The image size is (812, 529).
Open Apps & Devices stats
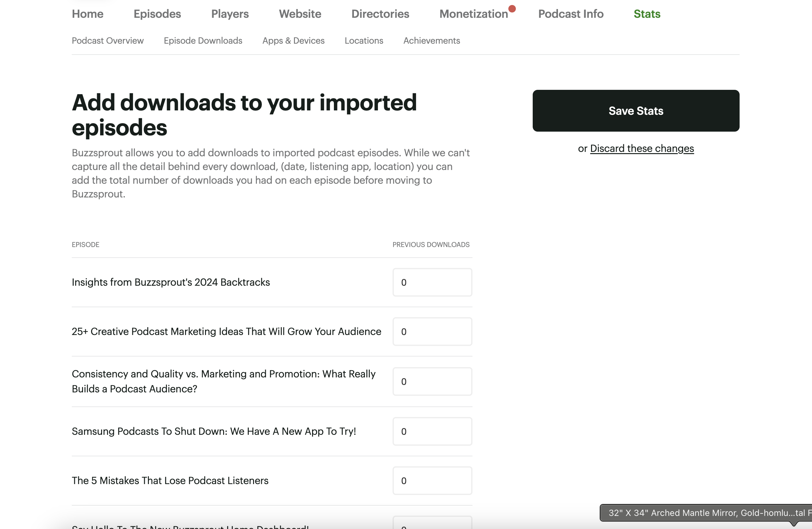pyautogui.click(x=293, y=41)
